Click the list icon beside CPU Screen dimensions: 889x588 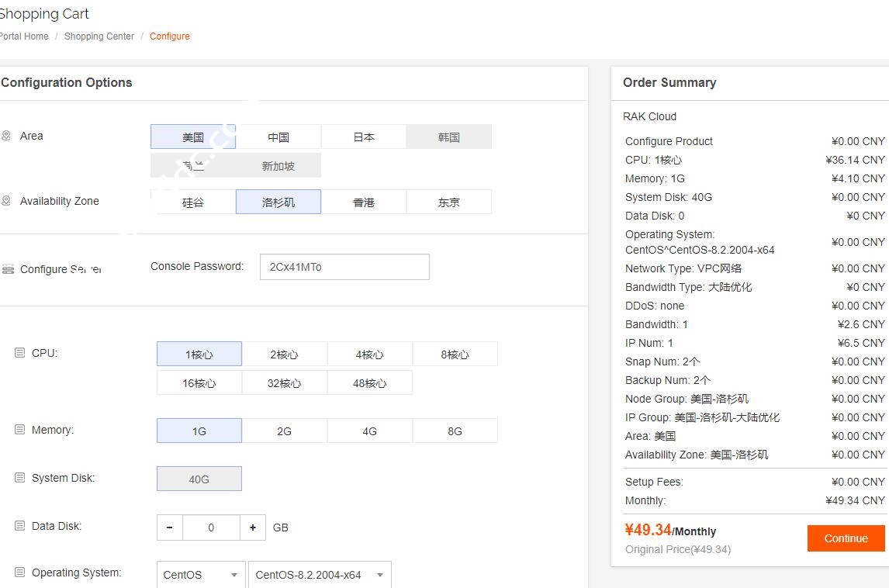20,353
